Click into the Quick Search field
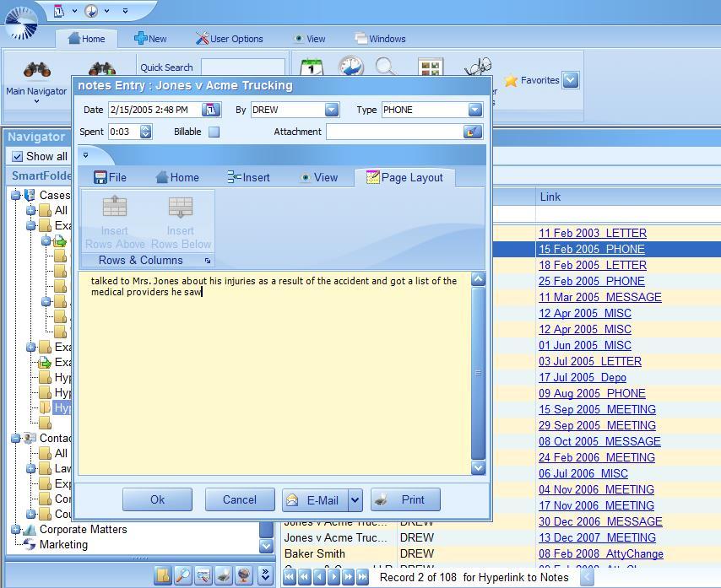The image size is (721, 588). click(243, 67)
